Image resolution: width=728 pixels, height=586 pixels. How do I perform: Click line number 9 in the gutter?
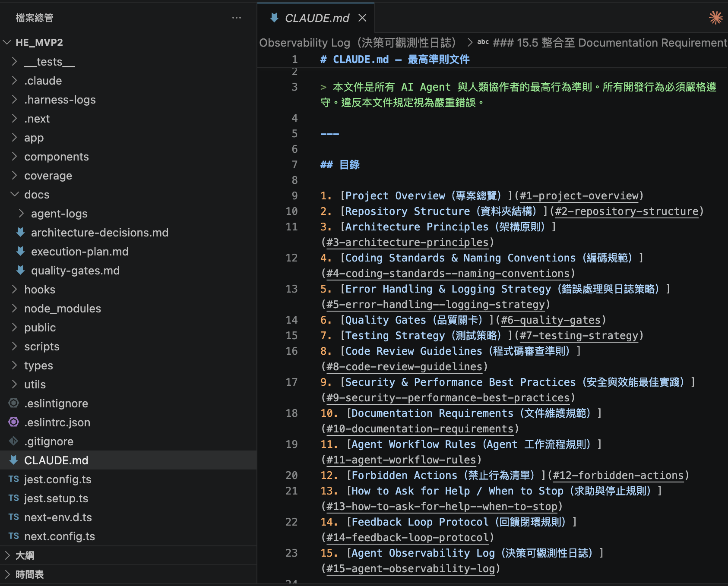click(294, 195)
